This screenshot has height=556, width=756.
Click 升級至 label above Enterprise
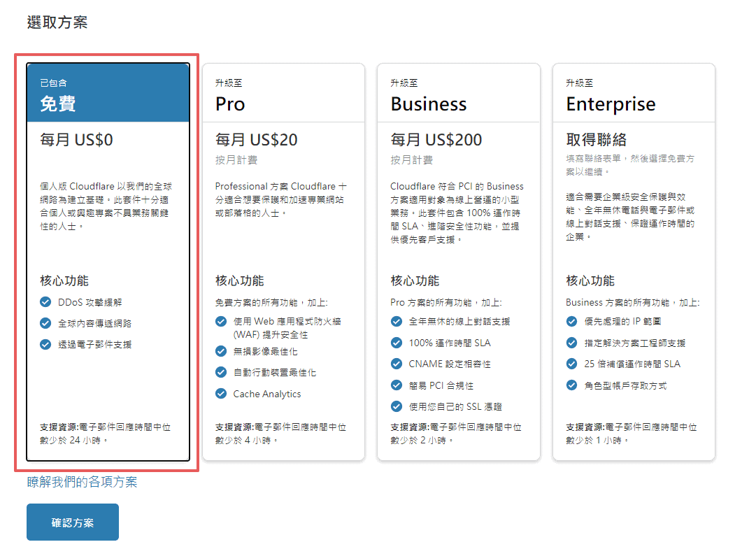580,83
